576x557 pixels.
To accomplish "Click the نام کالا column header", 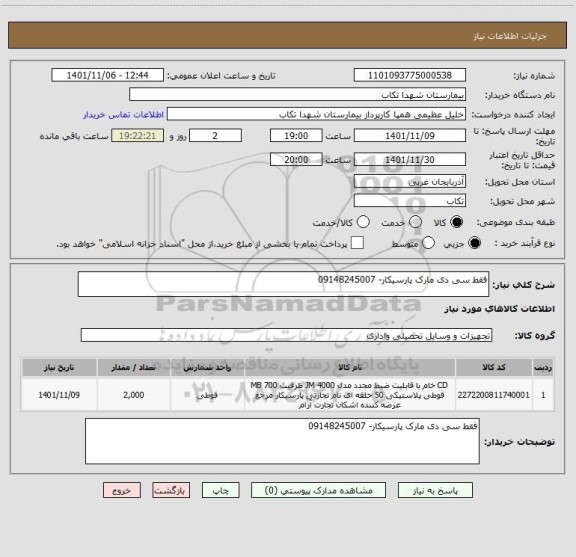I will [350, 367].
